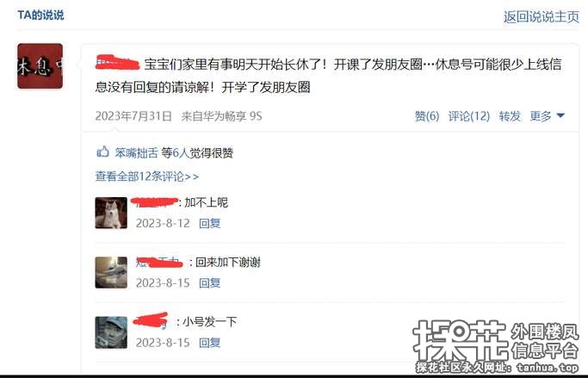Image resolution: width=588 pixels, height=378 pixels.
Task: Click the thumbs-up like icon
Action: (x=102, y=152)
